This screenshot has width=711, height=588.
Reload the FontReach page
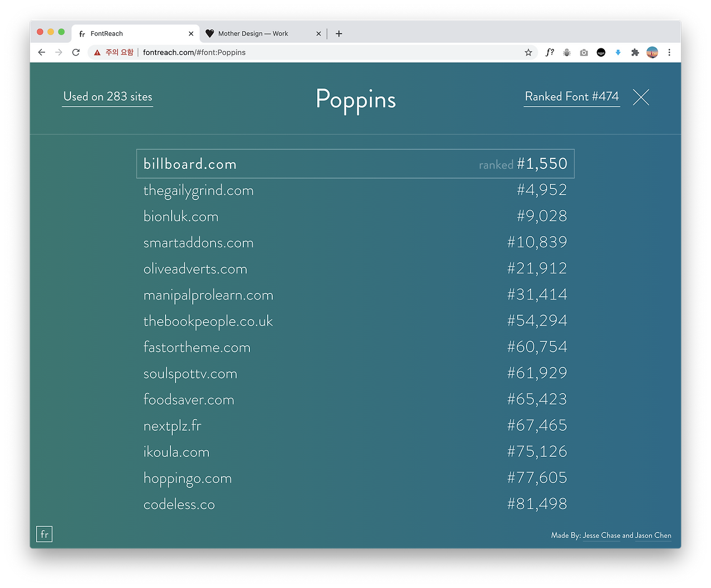[76, 52]
